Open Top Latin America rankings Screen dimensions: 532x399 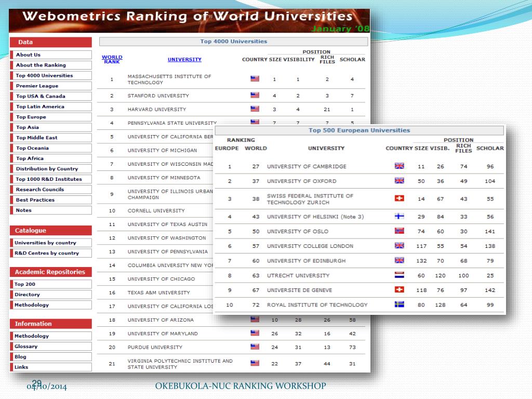pyautogui.click(x=51, y=107)
